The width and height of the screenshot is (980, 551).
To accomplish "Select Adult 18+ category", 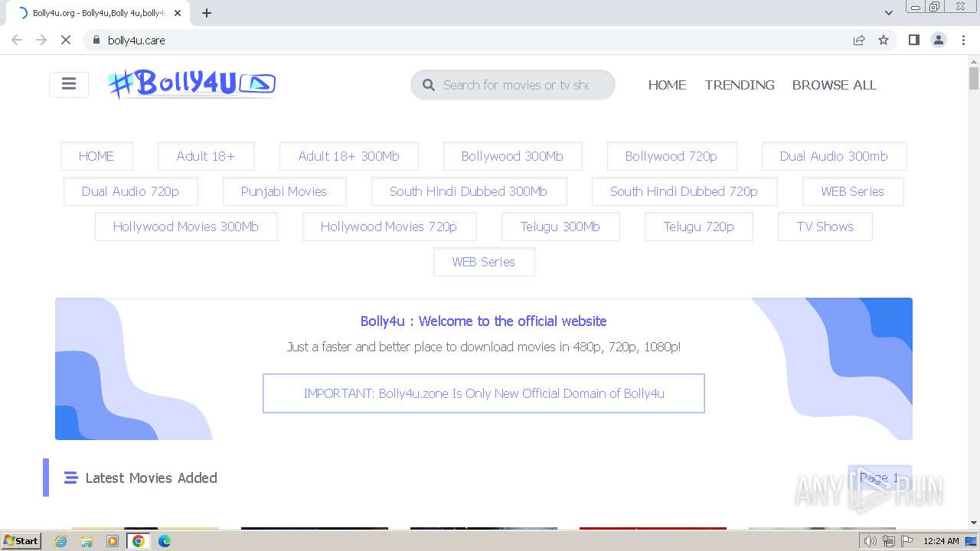I will coord(206,156).
